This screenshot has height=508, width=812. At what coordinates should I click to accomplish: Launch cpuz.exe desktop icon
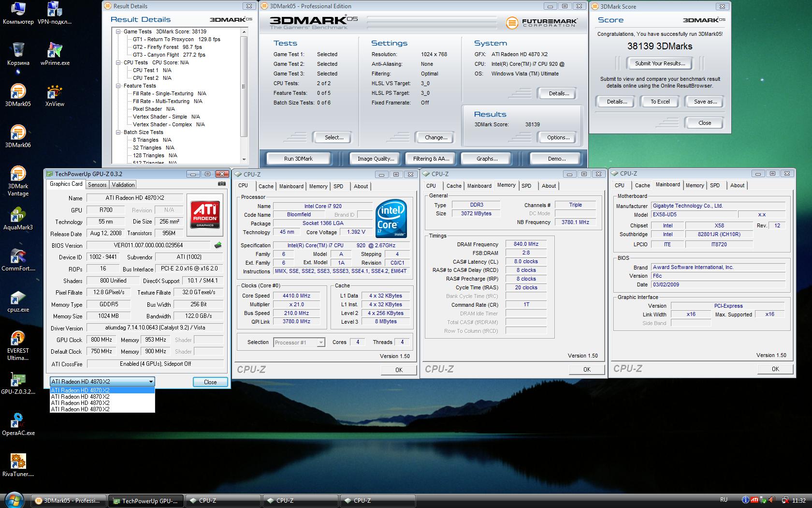pos(18,301)
